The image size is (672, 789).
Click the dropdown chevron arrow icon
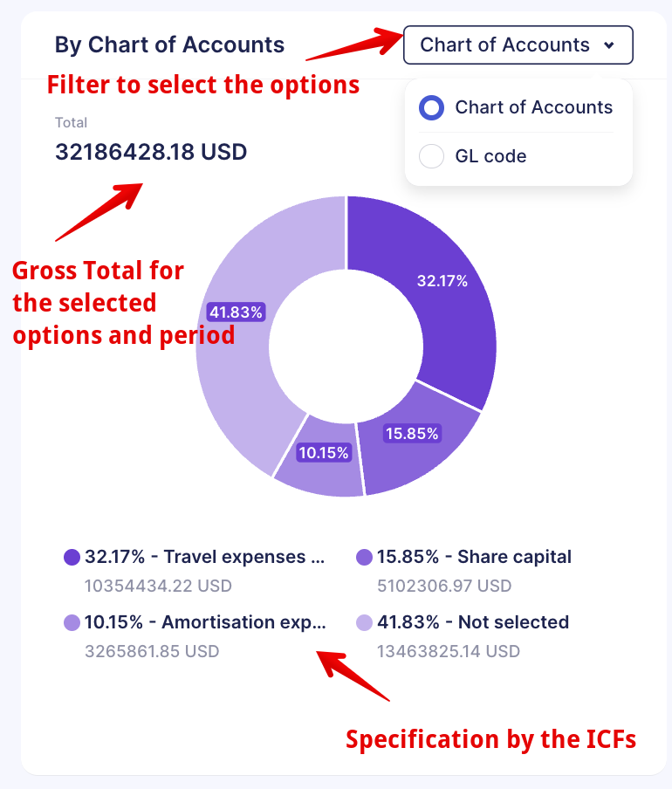(608, 45)
